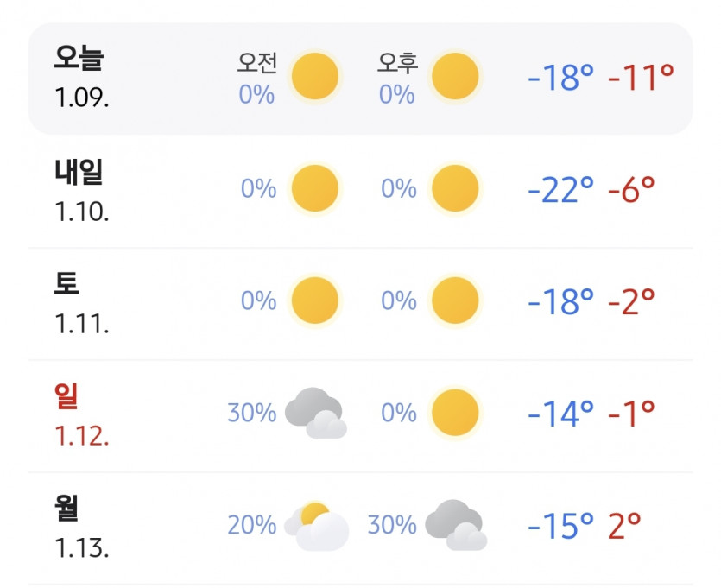Click Saturday 1.11 morning sun icon
Viewport: 721px width, 588px height.
click(x=315, y=300)
